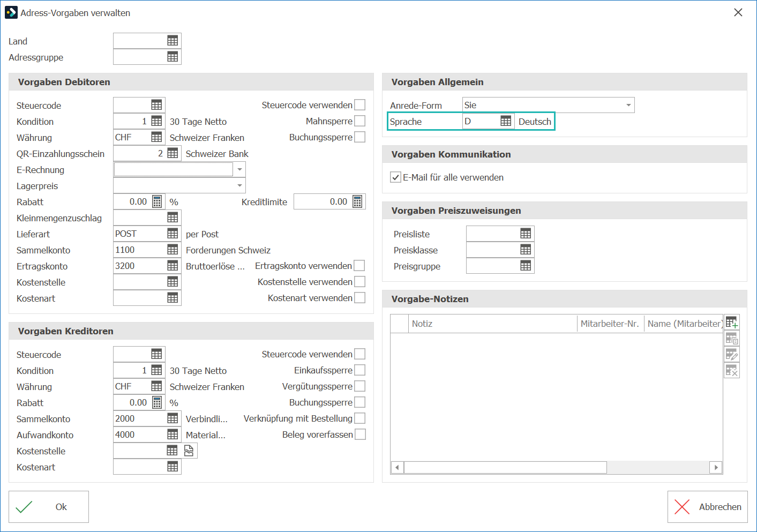
Task: Enable Einkaufssperre checkbox
Action: click(360, 370)
